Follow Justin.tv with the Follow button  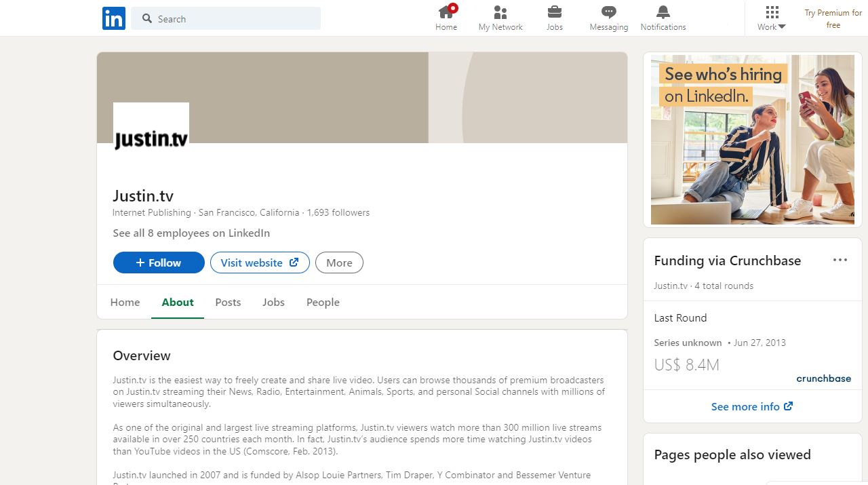click(159, 263)
